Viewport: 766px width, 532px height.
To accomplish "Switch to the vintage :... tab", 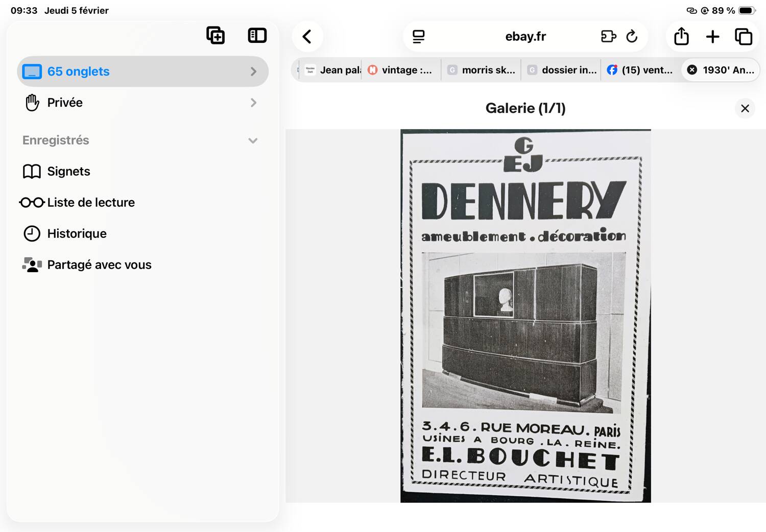I will (x=401, y=70).
